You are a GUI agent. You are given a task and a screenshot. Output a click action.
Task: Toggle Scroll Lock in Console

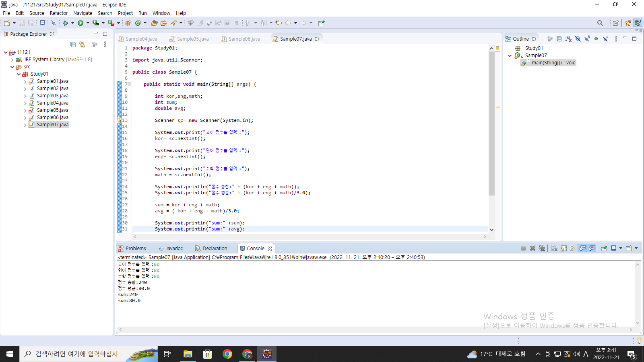tap(563, 248)
